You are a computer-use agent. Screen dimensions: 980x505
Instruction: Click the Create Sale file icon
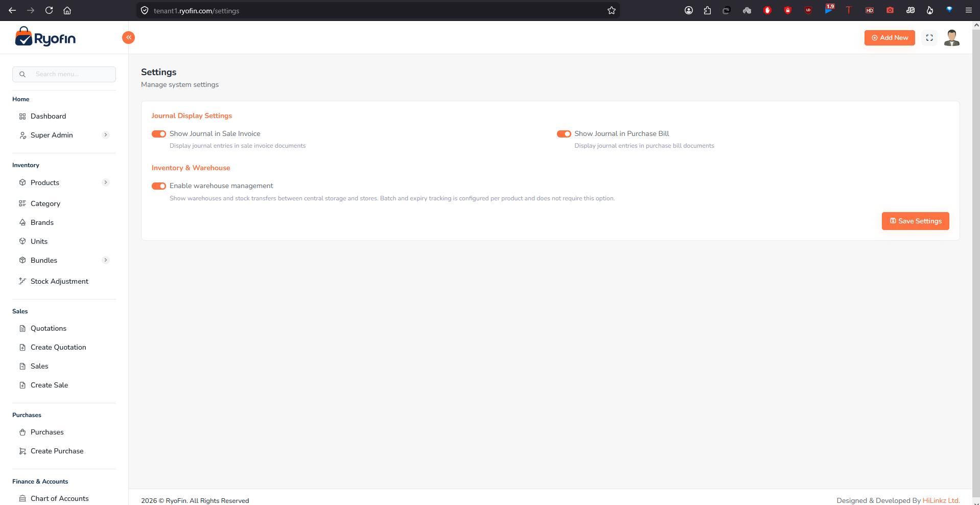[22, 385]
